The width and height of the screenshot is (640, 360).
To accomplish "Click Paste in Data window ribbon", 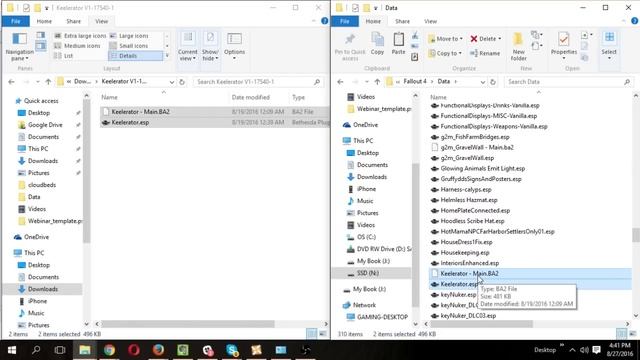I will tap(398, 44).
